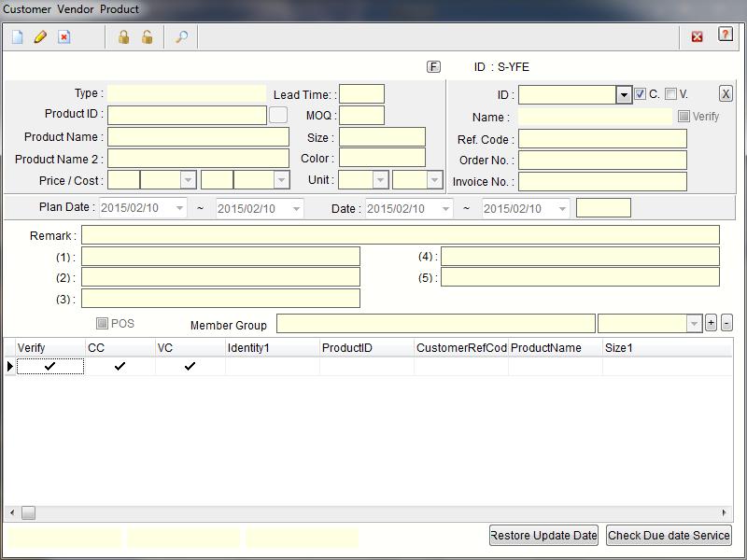Viewport: 747px width, 560px height.
Task: Click the Product Name input field
Action: point(198,136)
